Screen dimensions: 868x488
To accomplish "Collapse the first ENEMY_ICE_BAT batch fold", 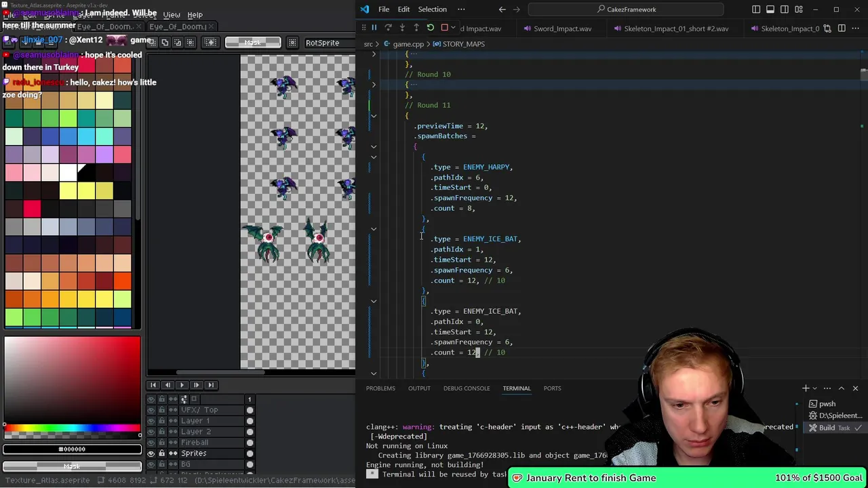I will click(374, 229).
